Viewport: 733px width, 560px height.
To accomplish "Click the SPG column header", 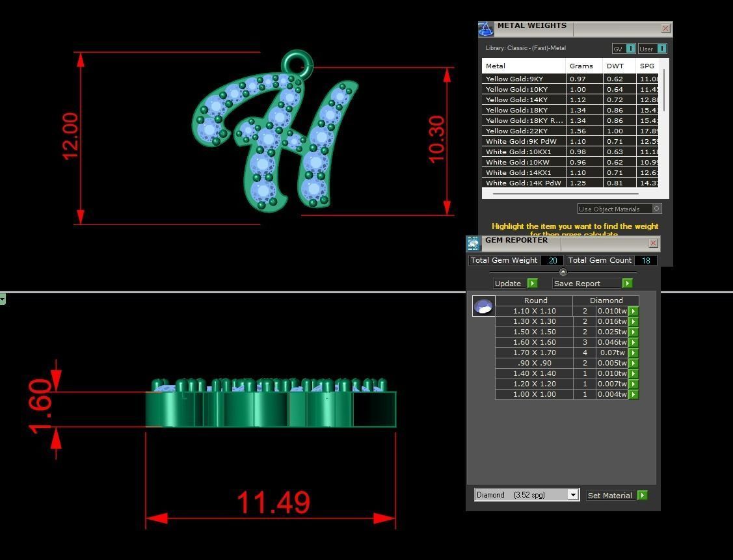I will click(647, 66).
